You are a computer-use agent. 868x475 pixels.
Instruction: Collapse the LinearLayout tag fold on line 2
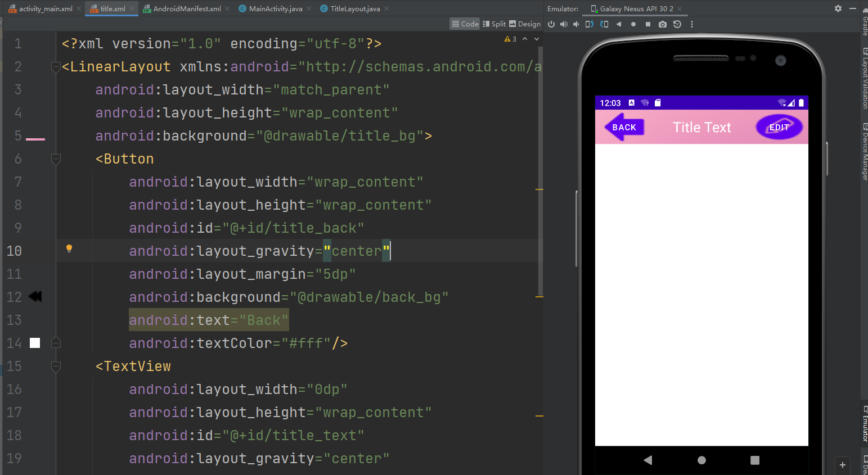click(x=56, y=67)
